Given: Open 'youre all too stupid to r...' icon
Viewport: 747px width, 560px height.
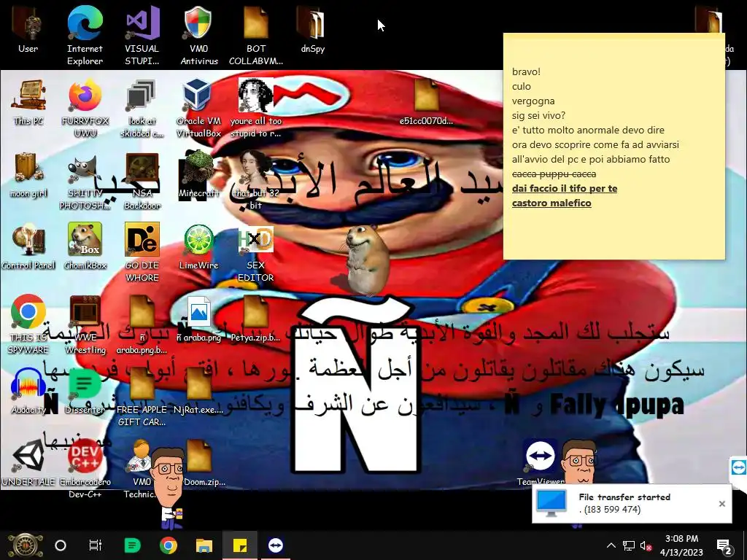Looking at the screenshot, I should click(255, 96).
